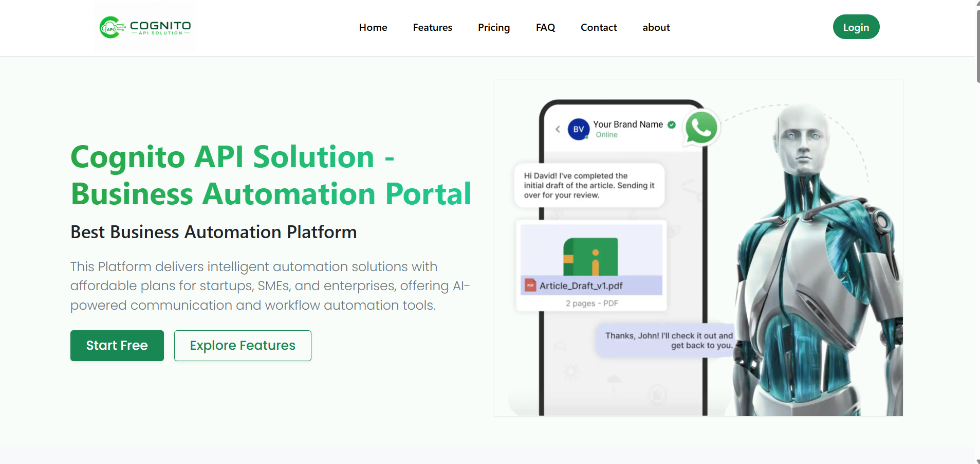Select FAQ in the navigation bar
980x464 pixels.
(x=545, y=27)
